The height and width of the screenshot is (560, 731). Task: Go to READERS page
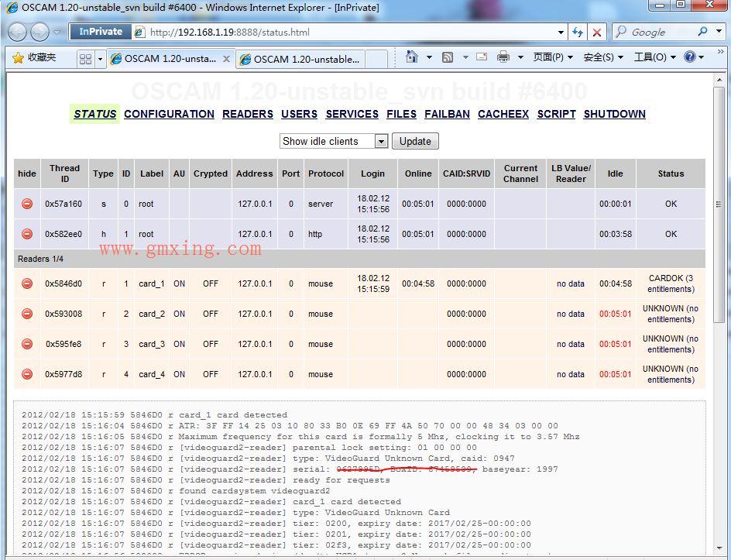[x=248, y=114]
